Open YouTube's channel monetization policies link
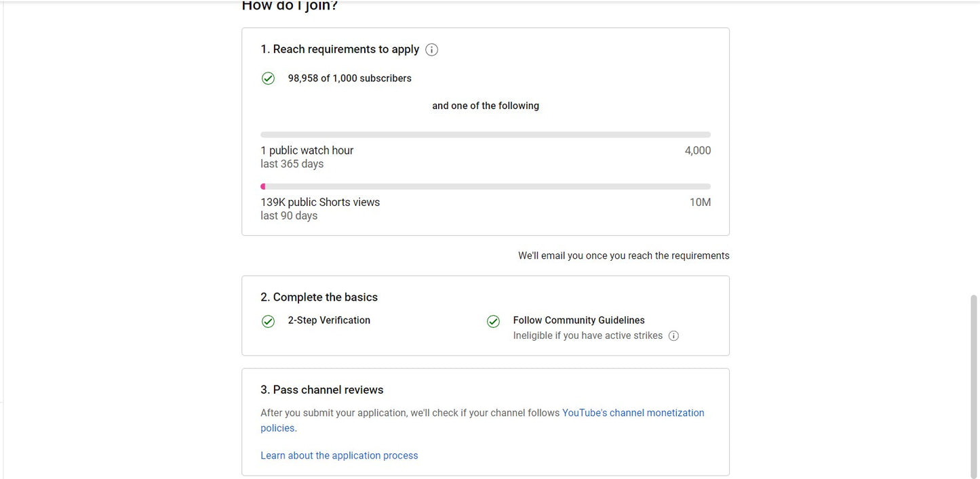 633,413
